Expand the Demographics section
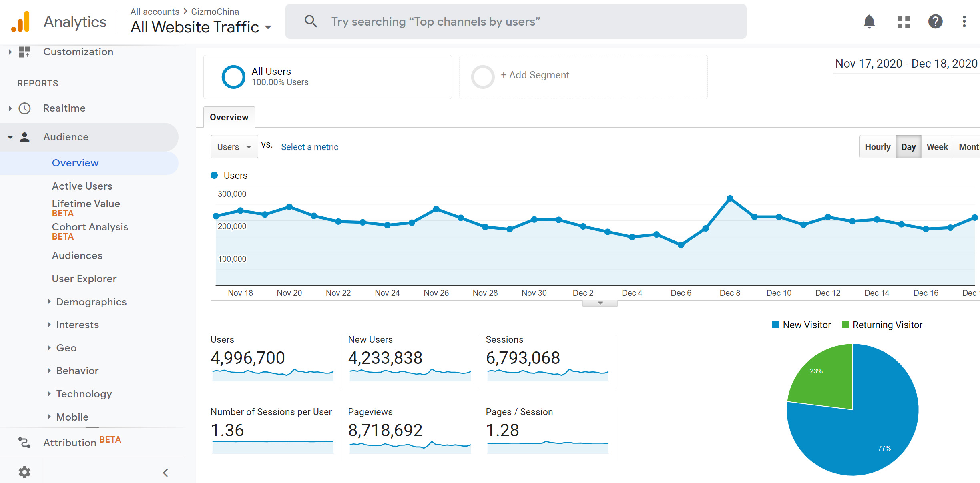The height and width of the screenshot is (483, 980). click(x=91, y=302)
